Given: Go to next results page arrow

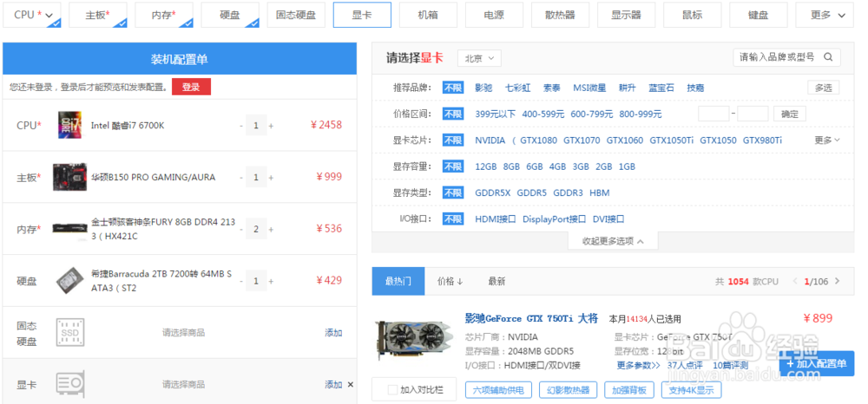Looking at the screenshot, I should 837,281.
